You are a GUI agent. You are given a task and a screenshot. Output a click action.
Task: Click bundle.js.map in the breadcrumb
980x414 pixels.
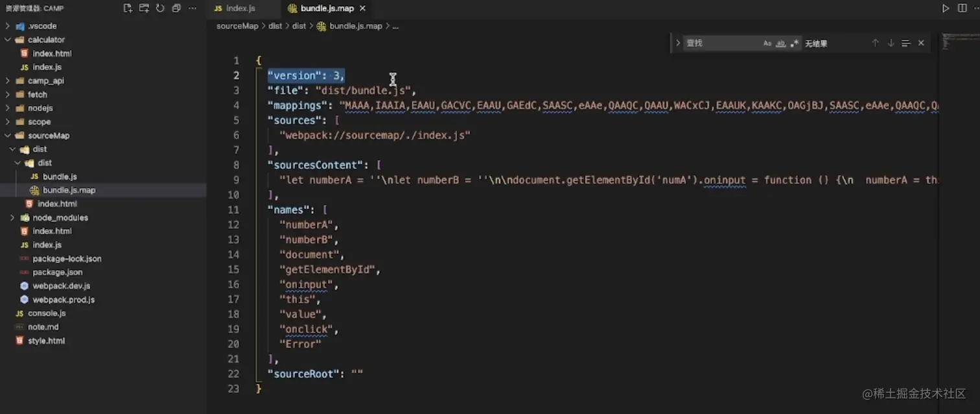pyautogui.click(x=356, y=26)
